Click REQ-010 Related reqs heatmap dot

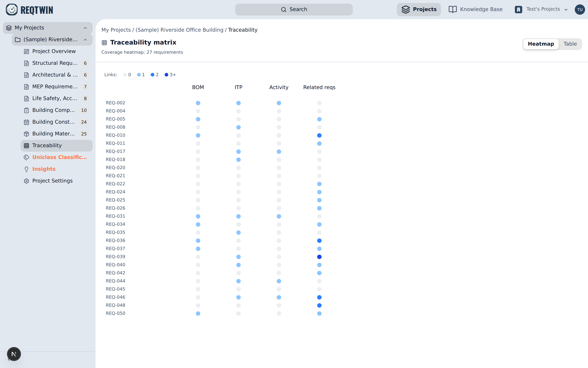pos(319,135)
